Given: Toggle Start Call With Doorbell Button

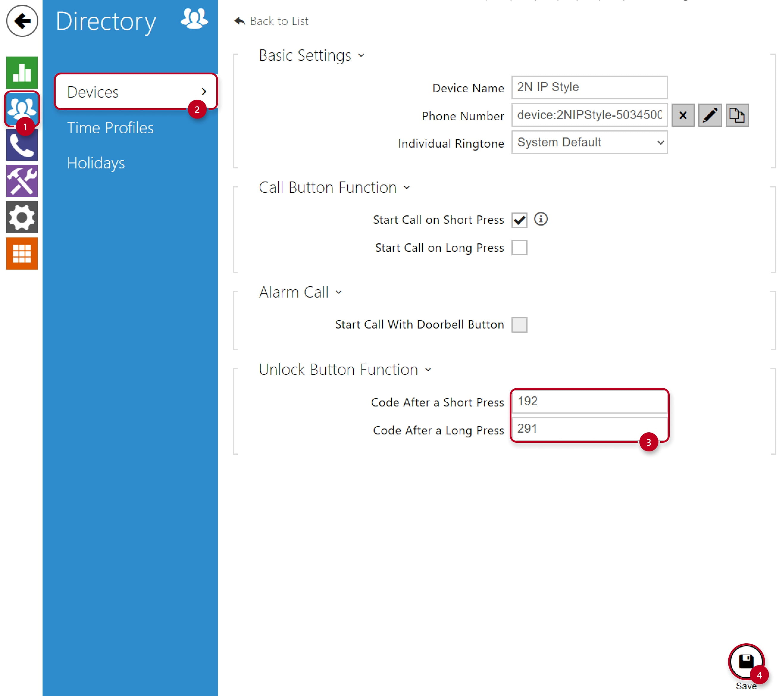Looking at the screenshot, I should tap(519, 325).
